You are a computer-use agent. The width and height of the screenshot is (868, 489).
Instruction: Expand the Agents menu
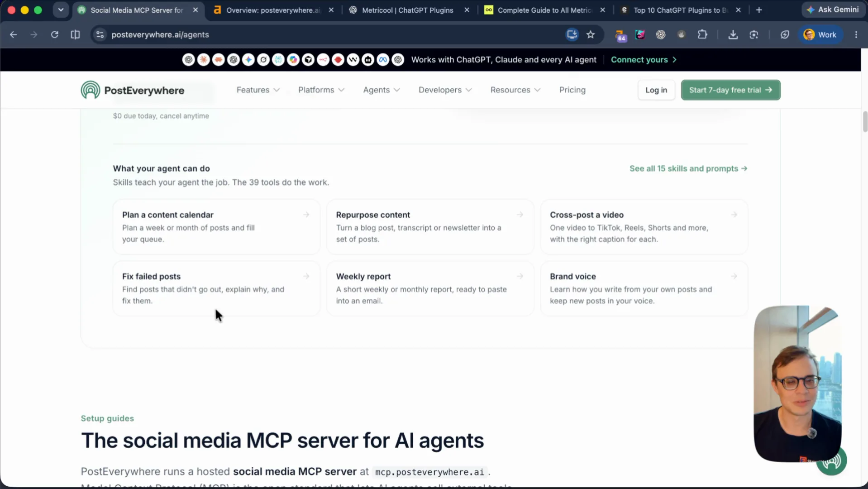(382, 90)
